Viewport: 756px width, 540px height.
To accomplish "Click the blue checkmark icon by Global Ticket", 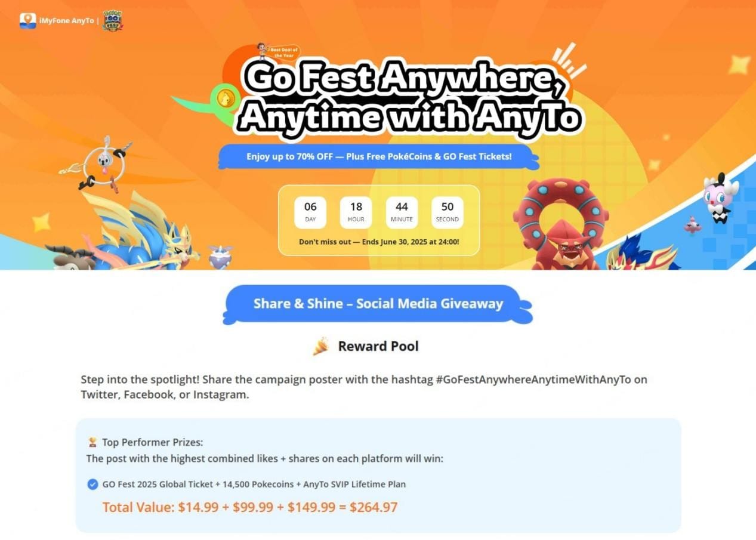I will (92, 484).
